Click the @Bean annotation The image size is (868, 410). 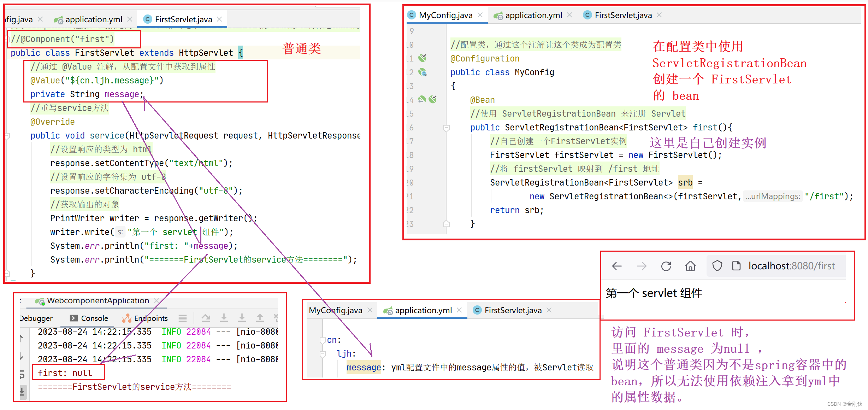(x=482, y=100)
